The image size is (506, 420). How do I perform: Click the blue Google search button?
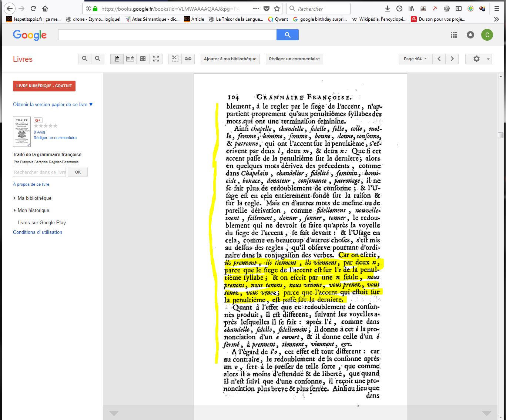[288, 35]
